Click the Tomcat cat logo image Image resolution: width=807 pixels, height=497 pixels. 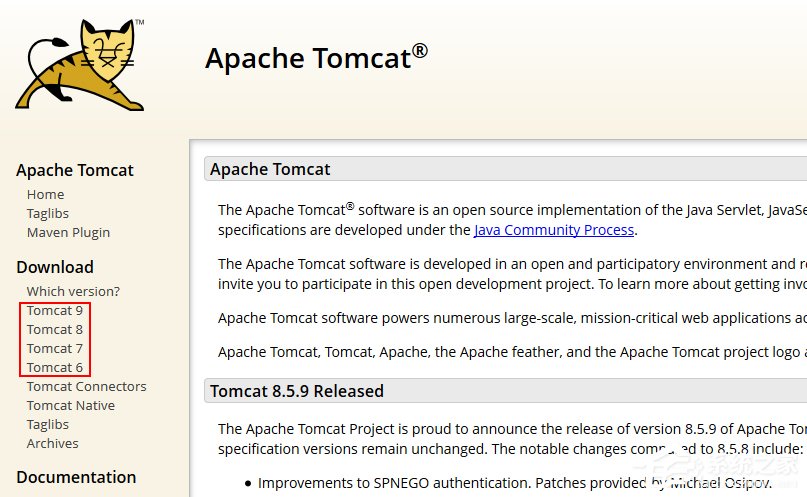pyautogui.click(x=81, y=62)
